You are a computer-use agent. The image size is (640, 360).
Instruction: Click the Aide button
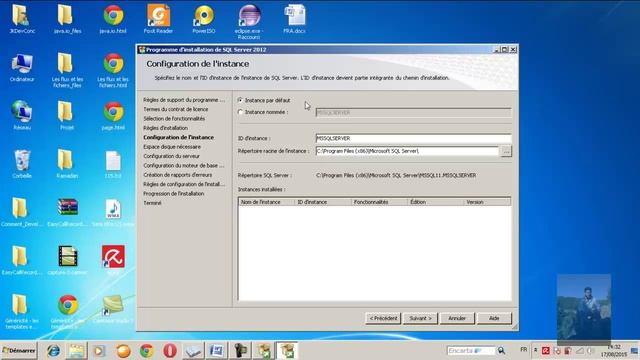pos(494,318)
